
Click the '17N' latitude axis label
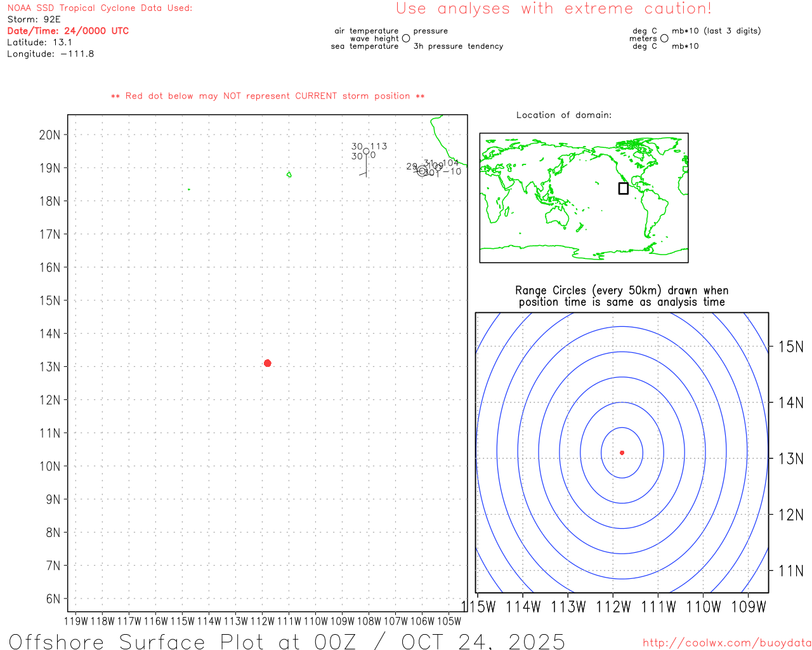pos(49,234)
